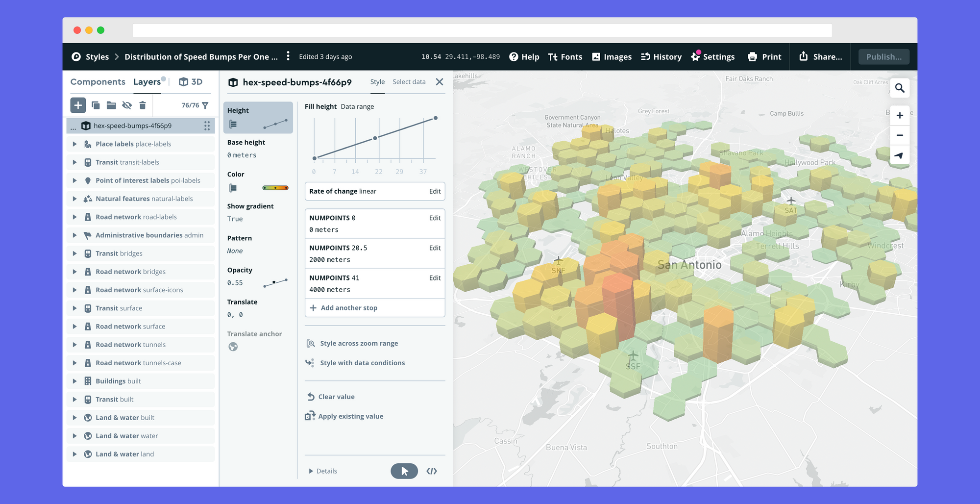Click Add another stop
The width and height of the screenshot is (980, 504).
click(x=348, y=308)
